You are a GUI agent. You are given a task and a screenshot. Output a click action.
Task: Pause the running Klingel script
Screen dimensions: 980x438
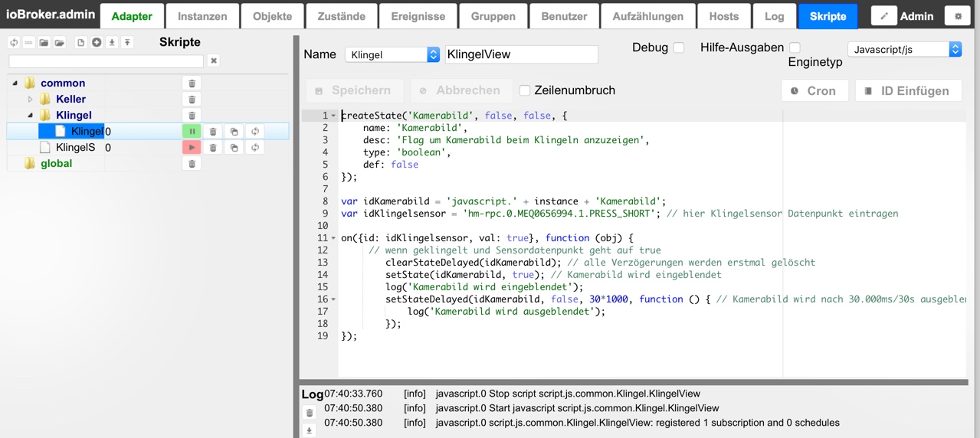[192, 132]
